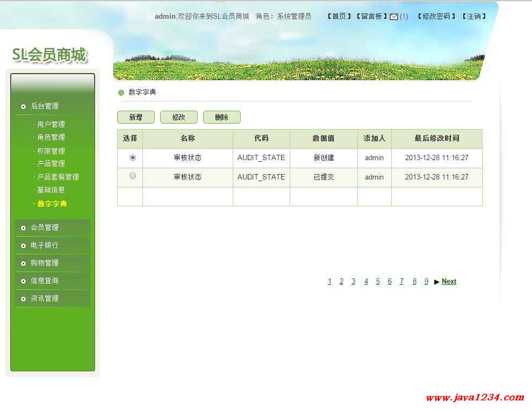Open 用户管理 in the sidebar
This screenshot has height=410, width=532.
51,124
